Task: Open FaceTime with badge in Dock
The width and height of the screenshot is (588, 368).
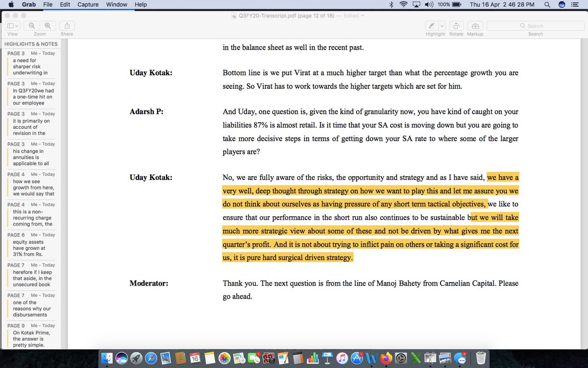Action: coord(254,358)
